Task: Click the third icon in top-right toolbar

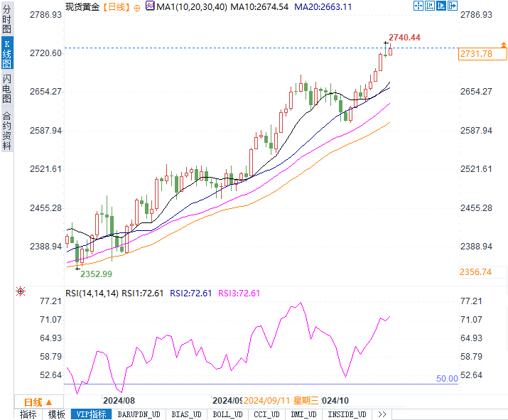Action: (x=441, y=6)
